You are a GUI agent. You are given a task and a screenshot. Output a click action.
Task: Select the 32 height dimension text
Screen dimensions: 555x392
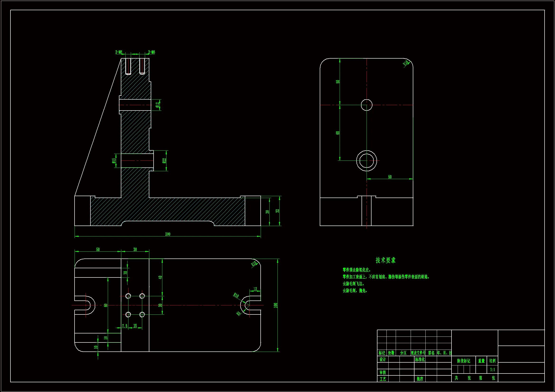[x=277, y=211]
